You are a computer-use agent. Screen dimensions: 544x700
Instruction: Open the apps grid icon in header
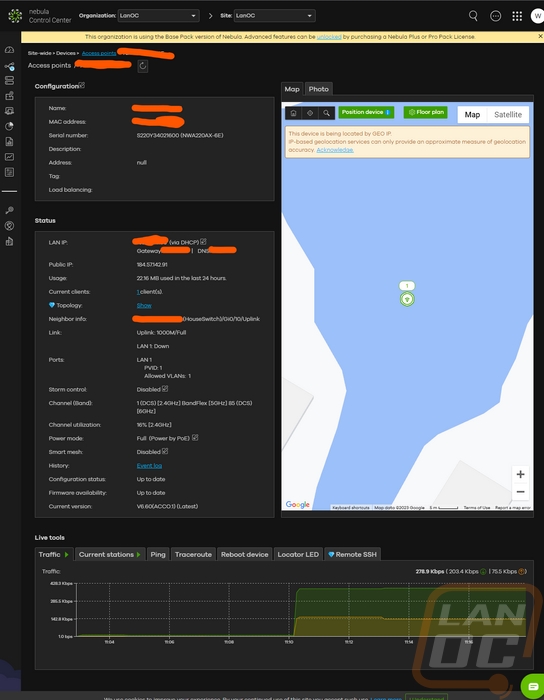[x=517, y=16]
